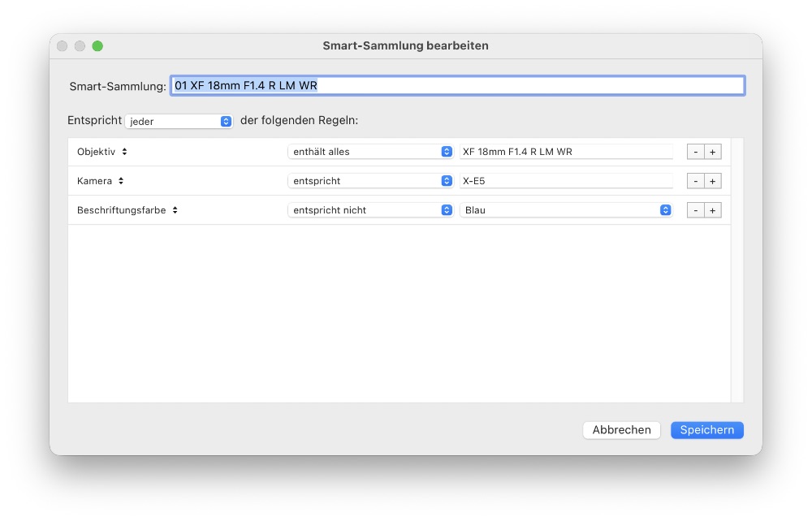
Task: Add a rule after the Objektiv row
Action: tap(712, 152)
